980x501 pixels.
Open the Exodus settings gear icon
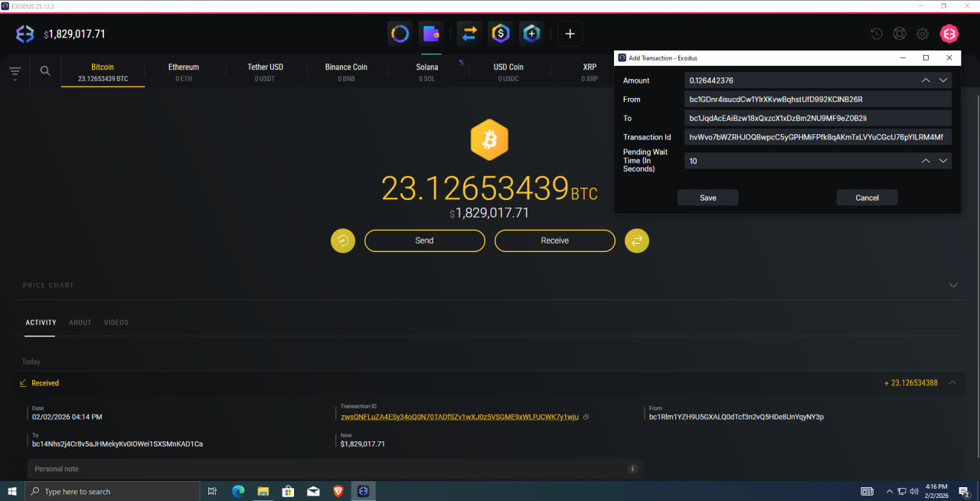[x=923, y=34]
